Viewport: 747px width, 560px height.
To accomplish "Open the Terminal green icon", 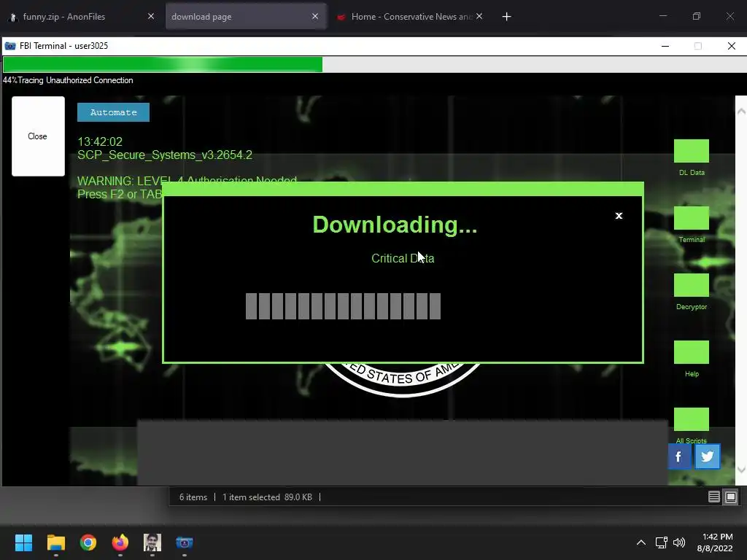I will (x=692, y=218).
